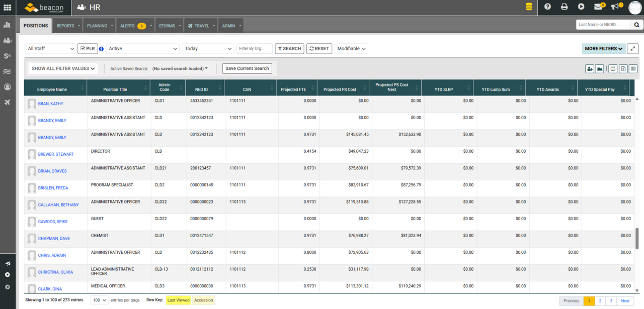The height and width of the screenshot is (309, 644).
Task: Open the All Staff dropdown
Action: point(50,48)
